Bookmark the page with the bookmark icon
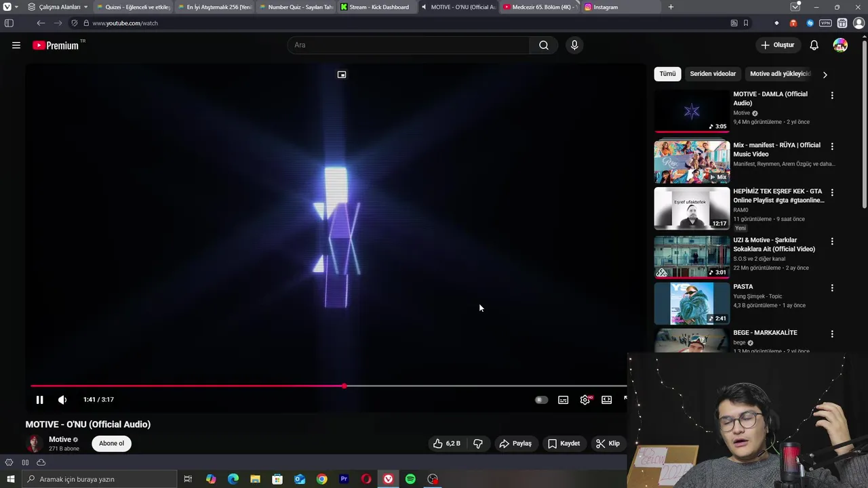This screenshot has height=488, width=868. [x=746, y=23]
